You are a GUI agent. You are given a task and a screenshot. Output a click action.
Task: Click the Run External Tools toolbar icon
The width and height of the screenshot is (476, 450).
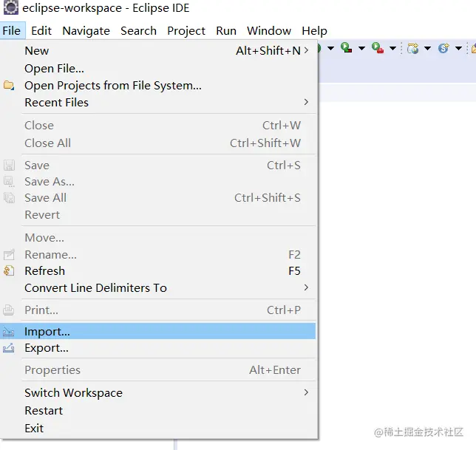pos(378,48)
